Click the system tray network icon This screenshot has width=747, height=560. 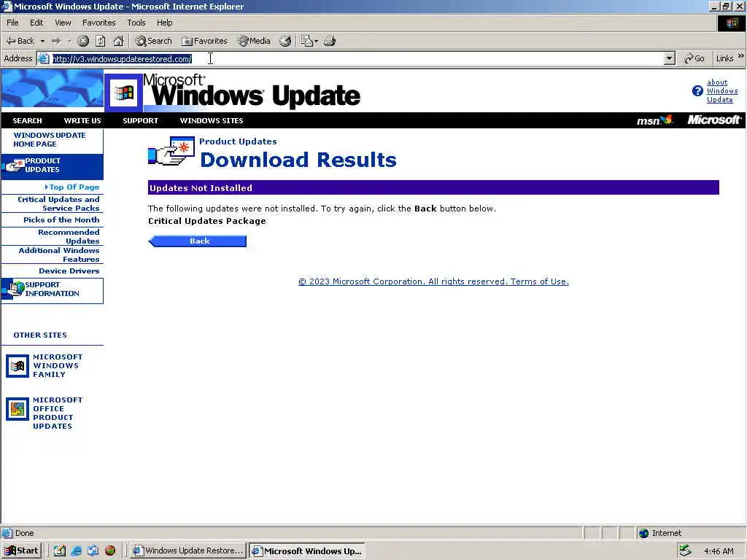685,551
